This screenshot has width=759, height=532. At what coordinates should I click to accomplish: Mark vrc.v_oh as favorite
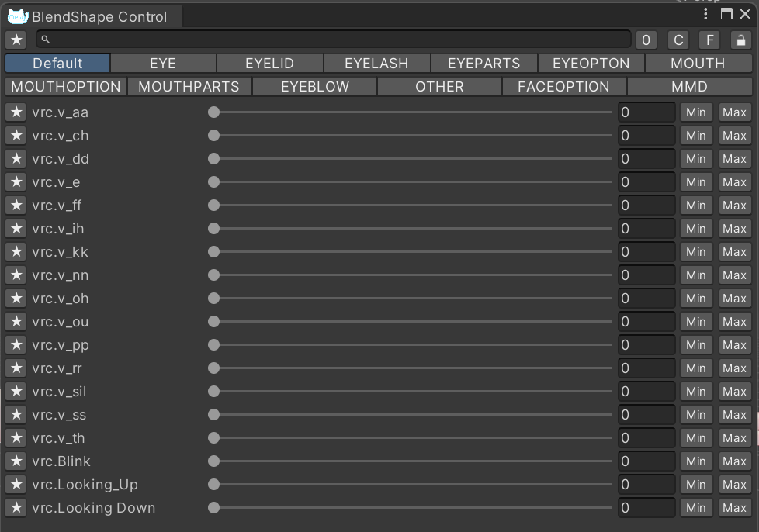16,299
